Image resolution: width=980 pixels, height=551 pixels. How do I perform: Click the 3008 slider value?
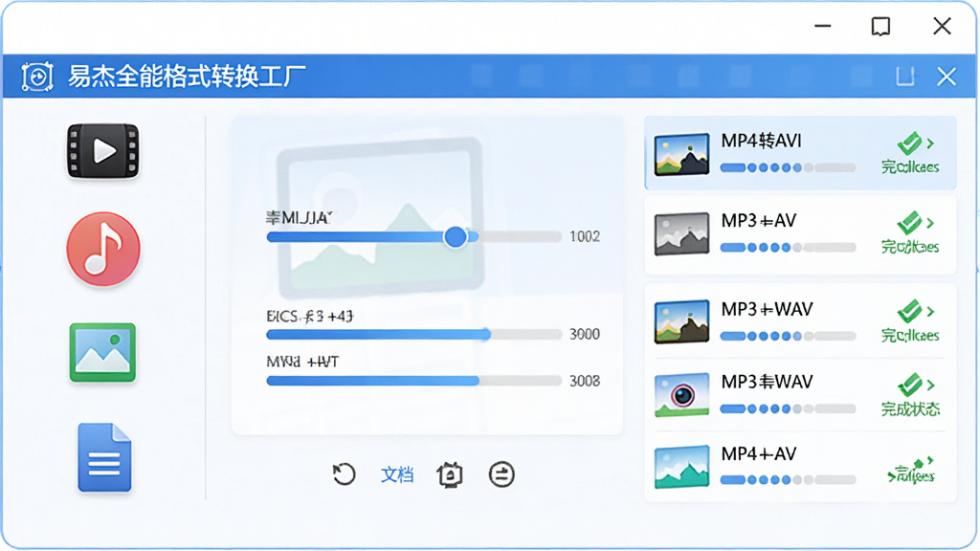pos(585,381)
